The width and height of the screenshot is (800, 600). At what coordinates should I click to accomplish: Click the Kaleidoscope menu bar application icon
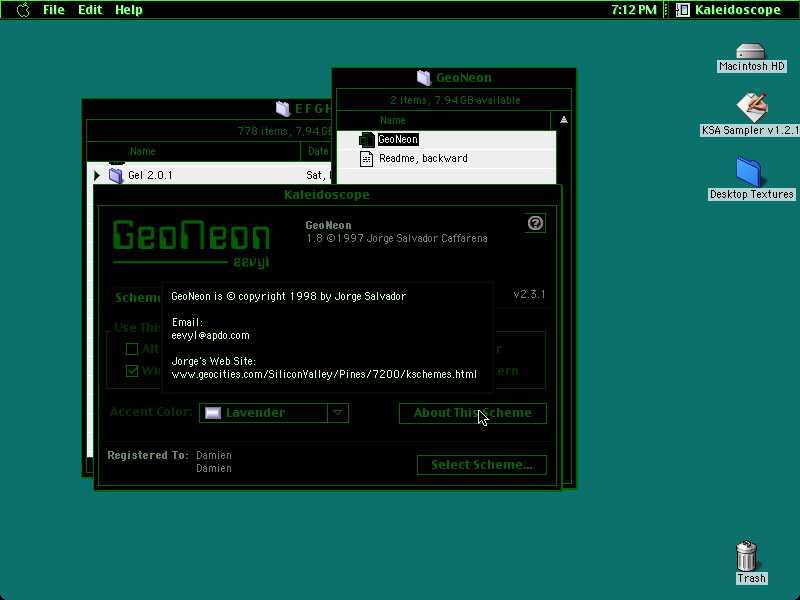[682, 10]
